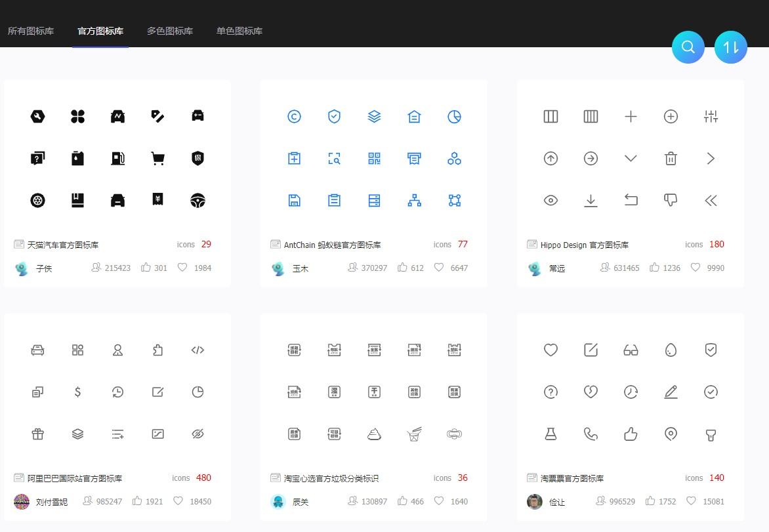Viewport: 769px width, 532px height.
Task: Select the blue pie chart icon in AntChain
Action: [x=454, y=116]
